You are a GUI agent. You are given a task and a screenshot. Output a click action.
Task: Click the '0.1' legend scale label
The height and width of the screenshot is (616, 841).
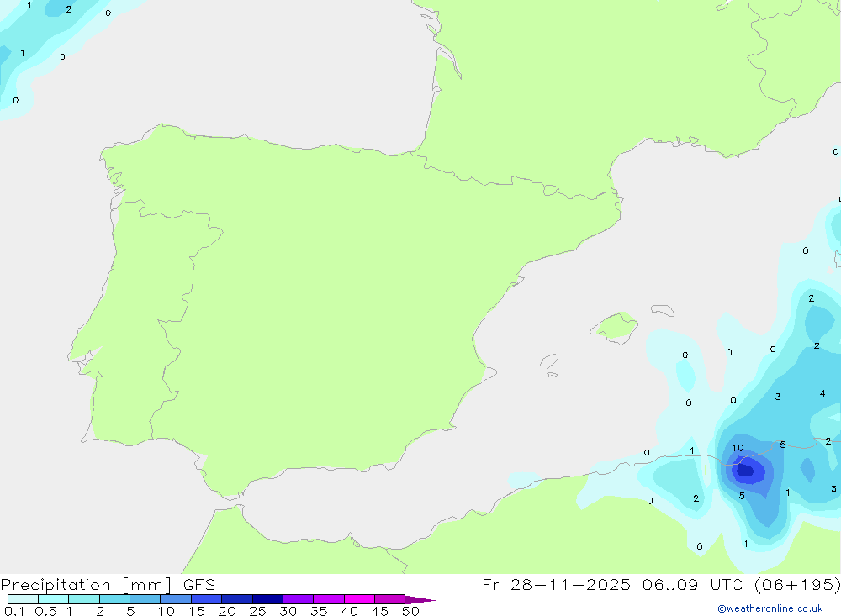(x=14, y=611)
